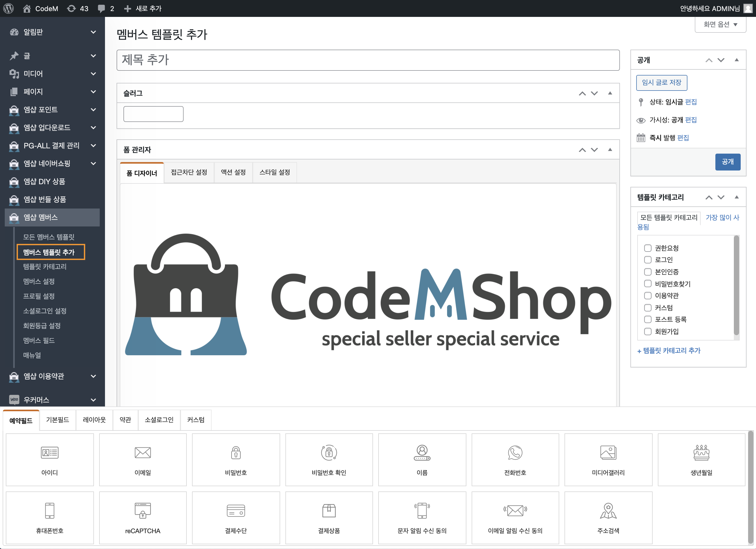Click the category list scrollbar
The image size is (756, 549).
click(737, 286)
